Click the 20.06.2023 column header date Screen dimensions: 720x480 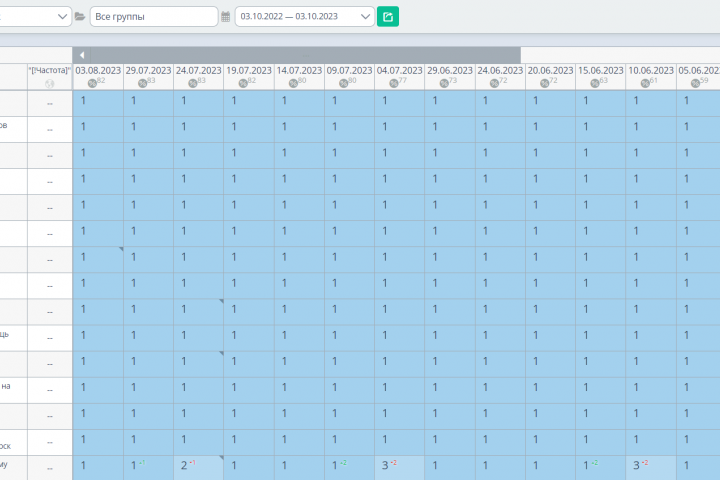(x=550, y=70)
